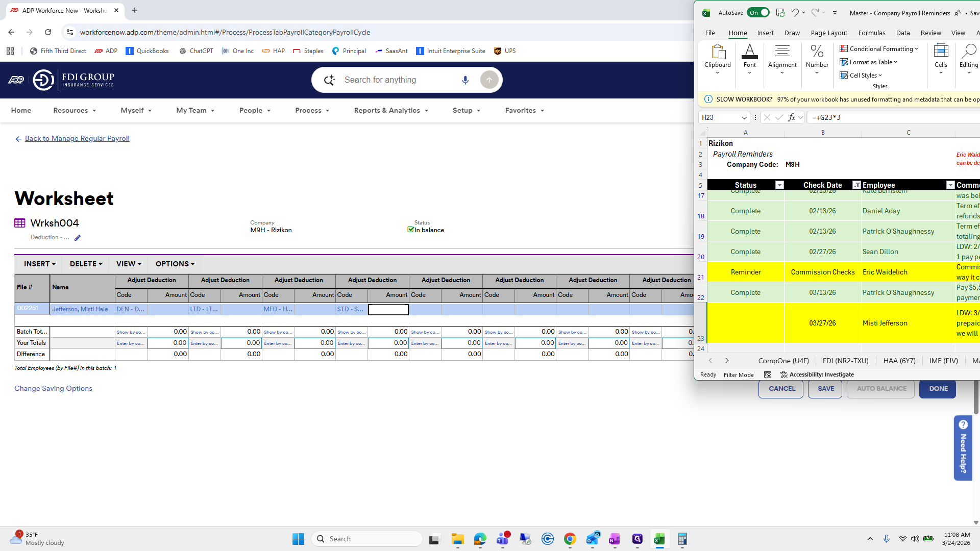Screen dimensions: 980x551
Task: Open the Check Date column filter
Action: 856,185
